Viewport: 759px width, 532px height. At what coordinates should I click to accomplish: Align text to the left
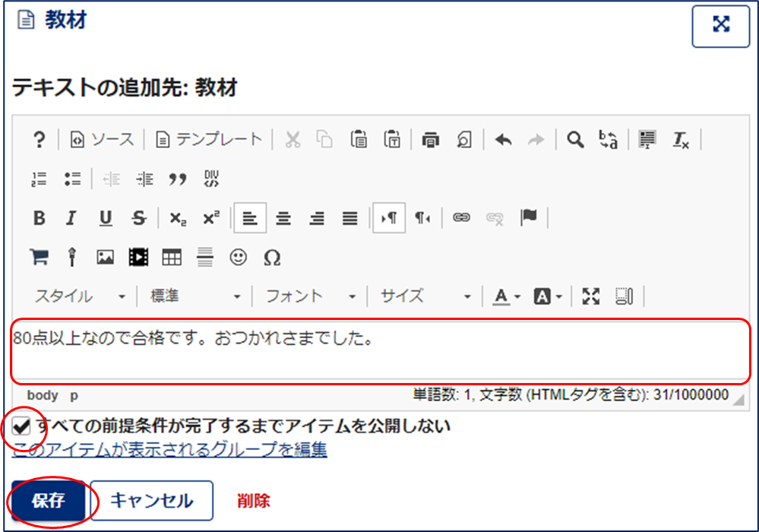pyautogui.click(x=250, y=218)
